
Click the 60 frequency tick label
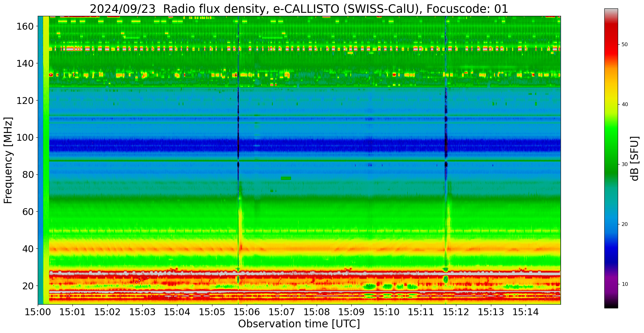point(28,212)
